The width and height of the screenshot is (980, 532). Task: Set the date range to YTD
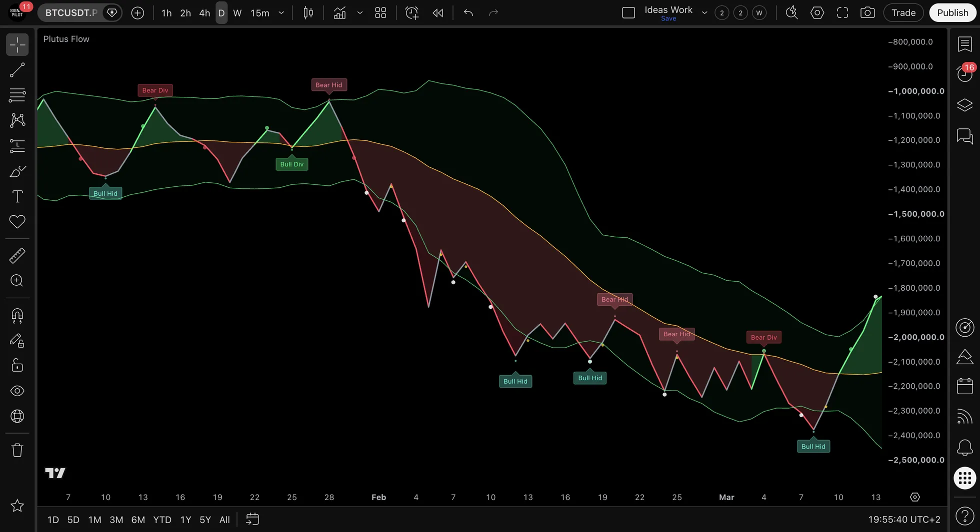162,520
